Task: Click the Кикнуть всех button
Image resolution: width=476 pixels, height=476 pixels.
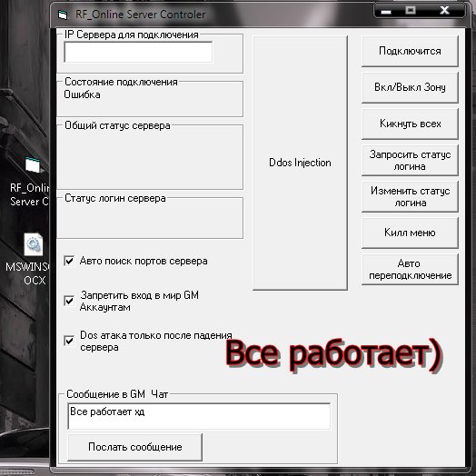Action: (410, 124)
